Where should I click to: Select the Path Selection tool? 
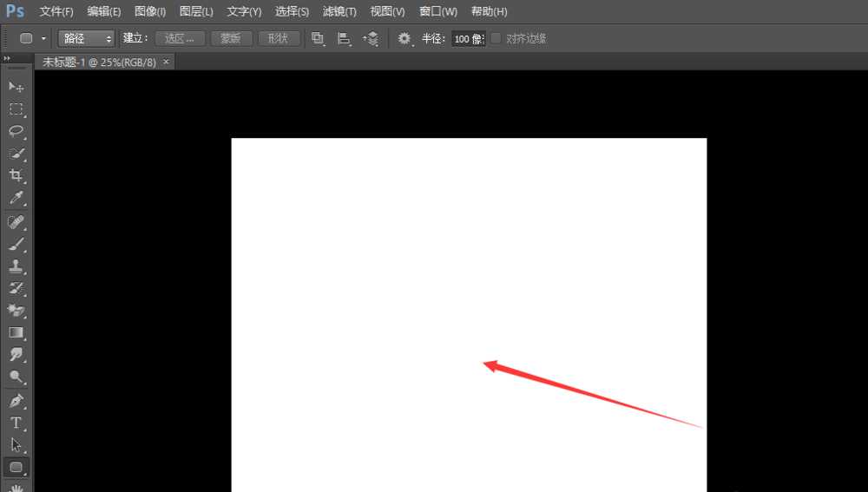(16, 445)
